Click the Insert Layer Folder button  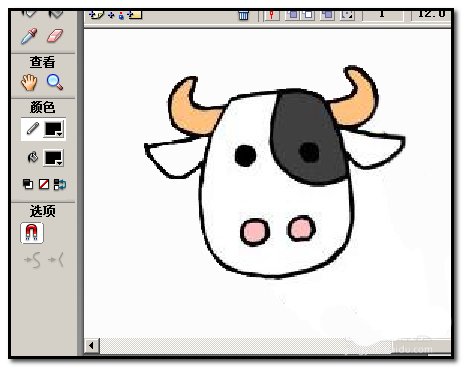tap(135, 15)
